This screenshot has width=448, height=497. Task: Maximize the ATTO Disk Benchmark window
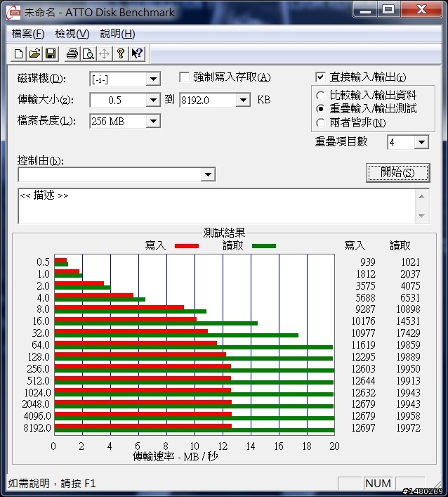click(388, 10)
